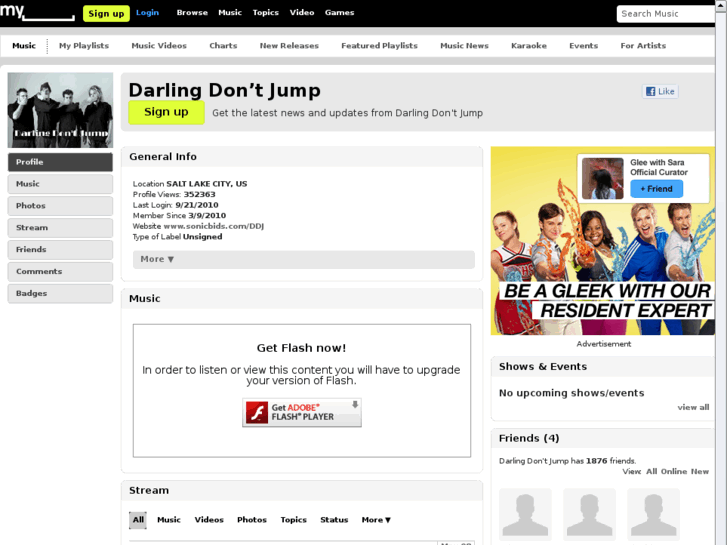
Task: Click view all shows link
Action: [x=693, y=407]
